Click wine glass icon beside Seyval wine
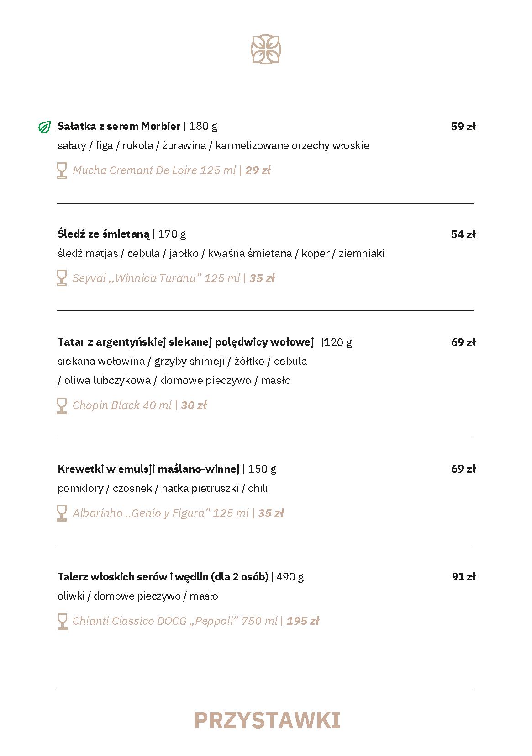The image size is (532, 756). tap(62, 278)
